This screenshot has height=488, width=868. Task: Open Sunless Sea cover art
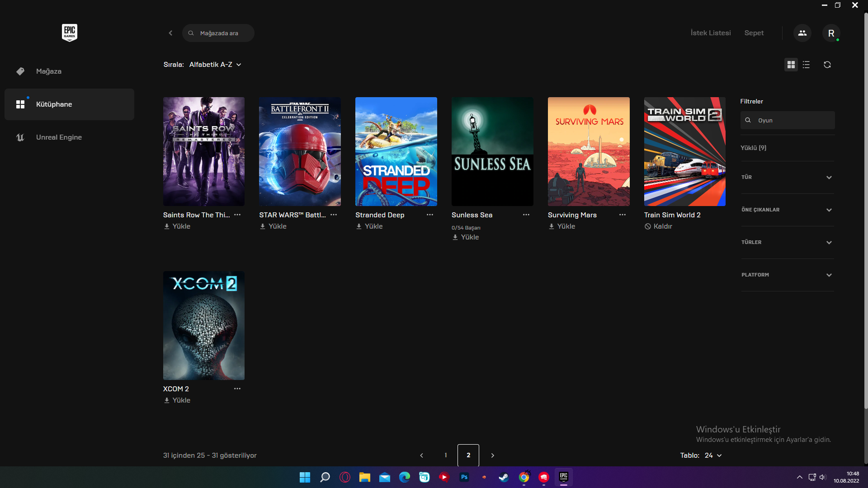[492, 151]
